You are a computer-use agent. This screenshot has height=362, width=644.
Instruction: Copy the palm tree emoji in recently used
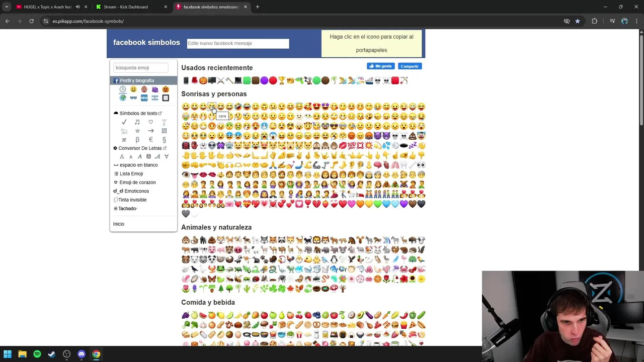pyautogui.click(x=334, y=80)
